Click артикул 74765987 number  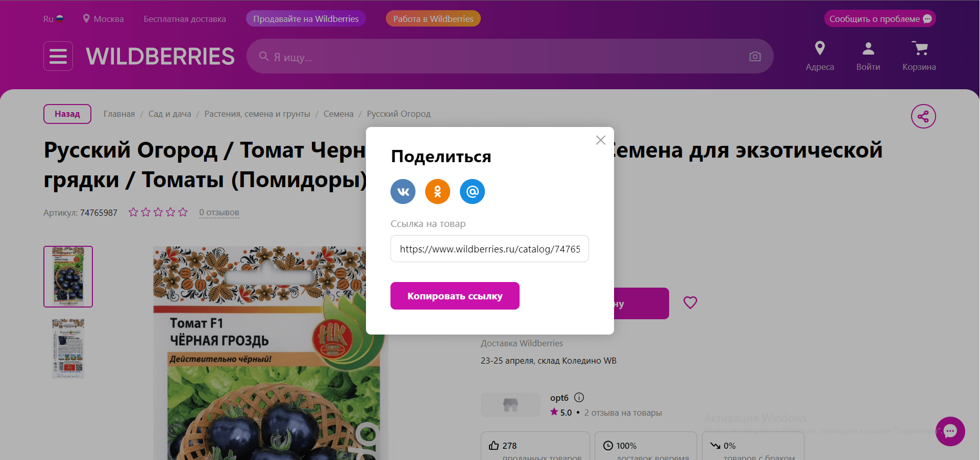pyautogui.click(x=99, y=213)
